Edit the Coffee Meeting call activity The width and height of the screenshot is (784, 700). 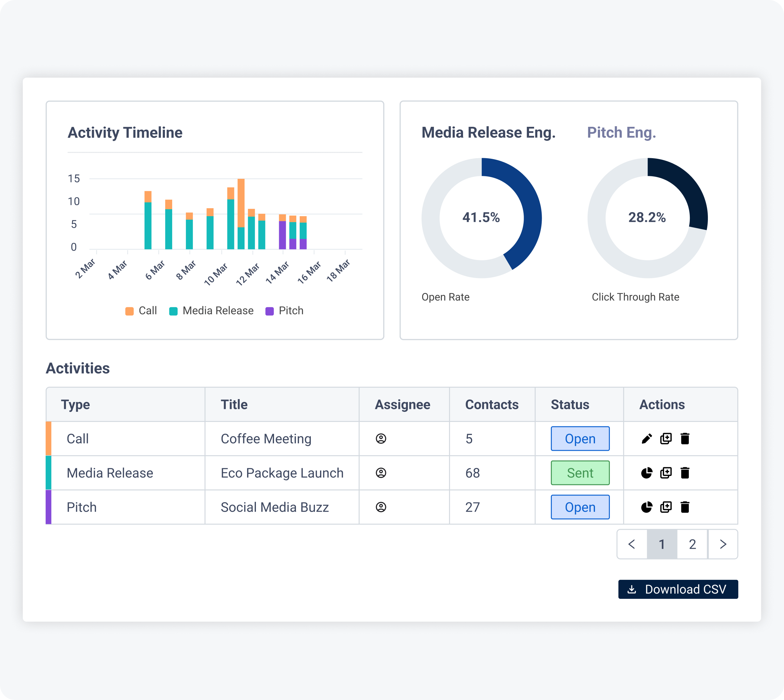coord(647,438)
